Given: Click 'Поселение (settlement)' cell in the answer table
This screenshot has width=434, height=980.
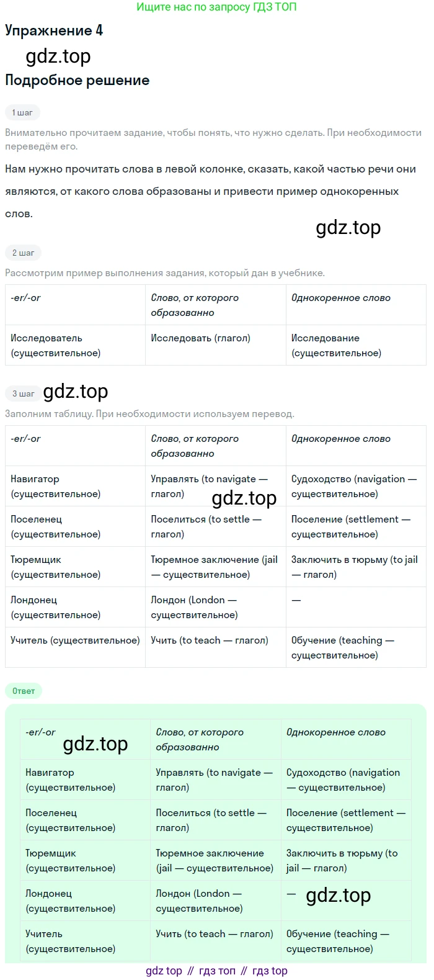Looking at the screenshot, I should [x=345, y=820].
